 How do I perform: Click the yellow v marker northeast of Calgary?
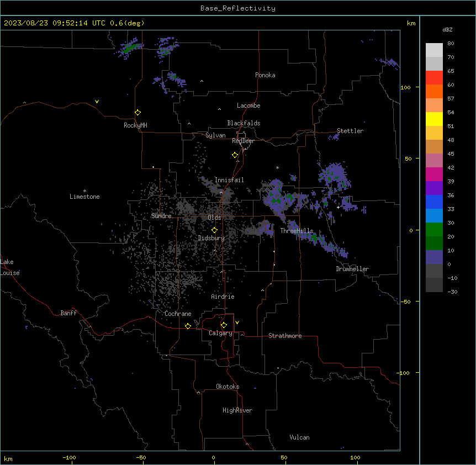pyautogui.click(x=237, y=323)
